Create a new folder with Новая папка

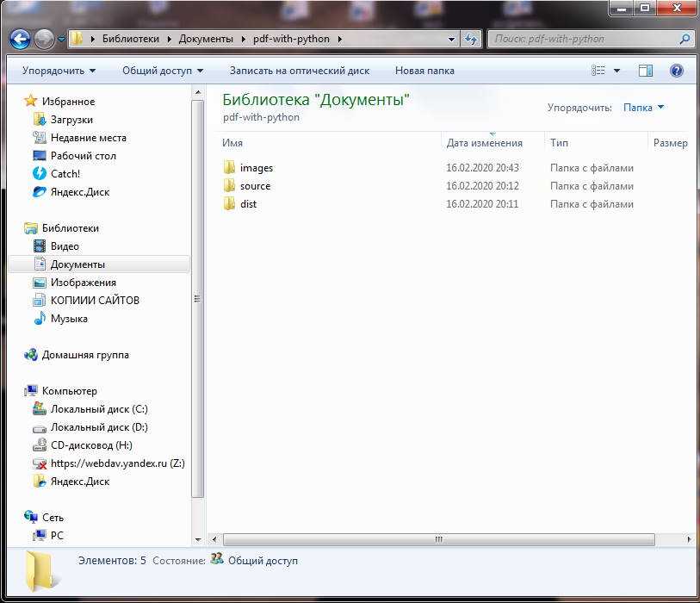click(x=424, y=71)
